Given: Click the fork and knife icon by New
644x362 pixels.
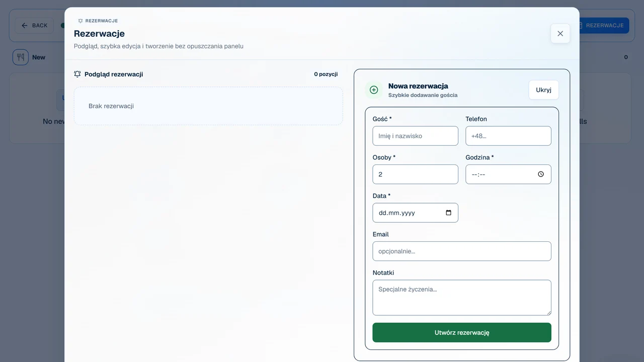Looking at the screenshot, I should tap(21, 57).
